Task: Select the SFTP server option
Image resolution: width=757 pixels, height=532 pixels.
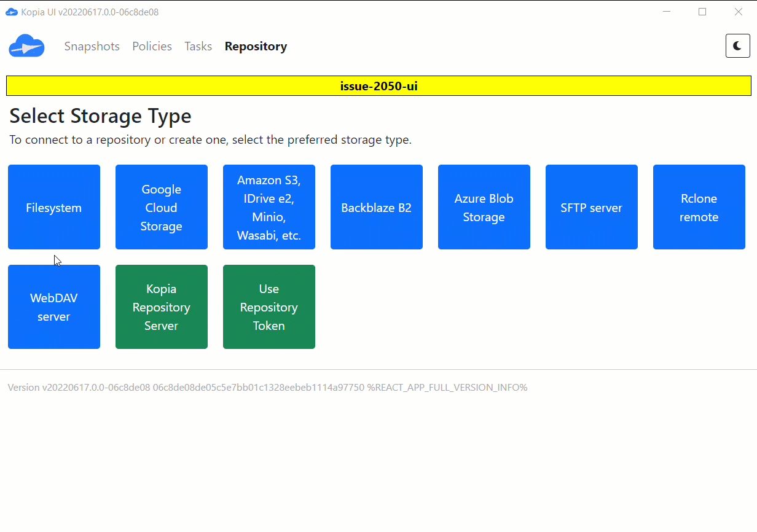Action: 591,207
